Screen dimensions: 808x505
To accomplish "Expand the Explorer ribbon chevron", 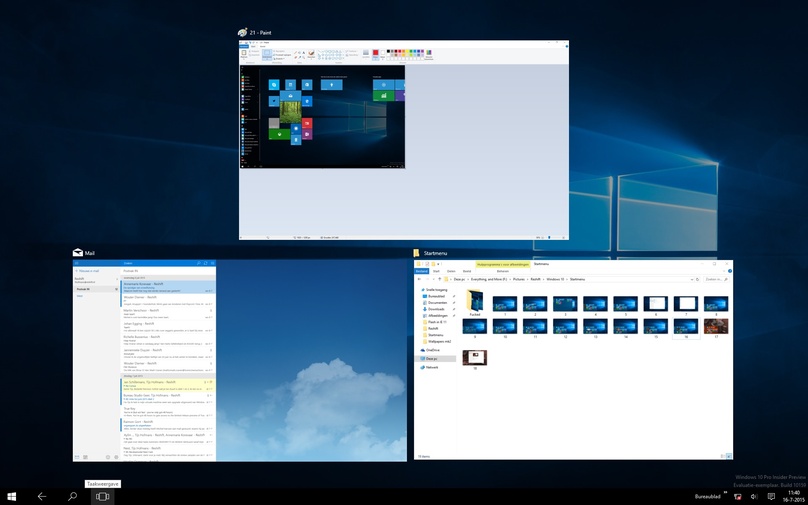I will [724, 271].
